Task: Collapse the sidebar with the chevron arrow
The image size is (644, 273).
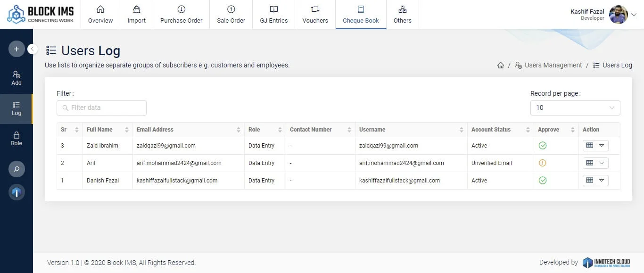Action: pyautogui.click(x=33, y=49)
